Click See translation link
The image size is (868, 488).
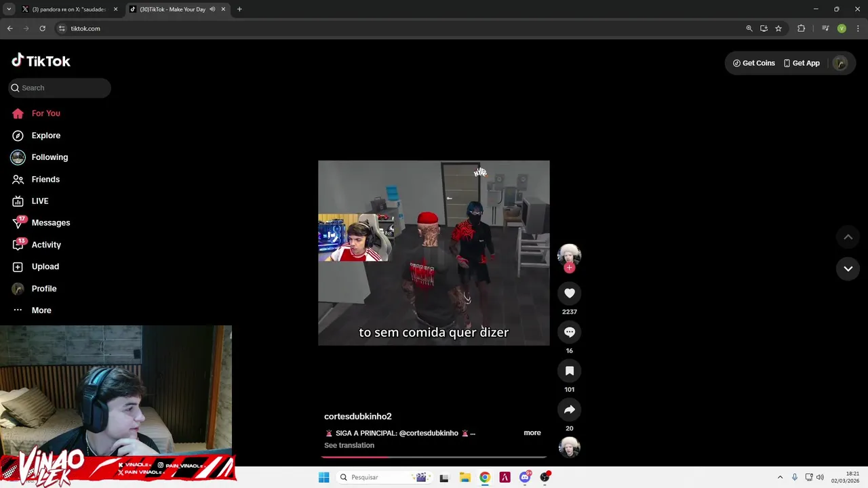click(349, 445)
